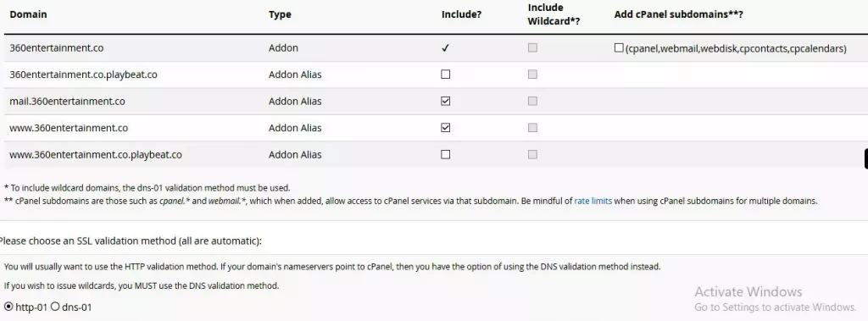Click wildcard checkbox for 360entertainment.co
The width and height of the screenshot is (868, 321).
coord(532,48)
